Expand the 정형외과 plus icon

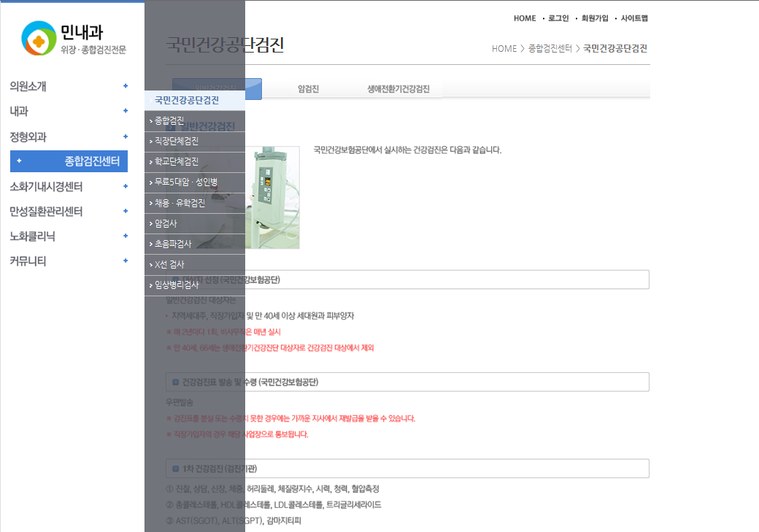click(x=126, y=136)
